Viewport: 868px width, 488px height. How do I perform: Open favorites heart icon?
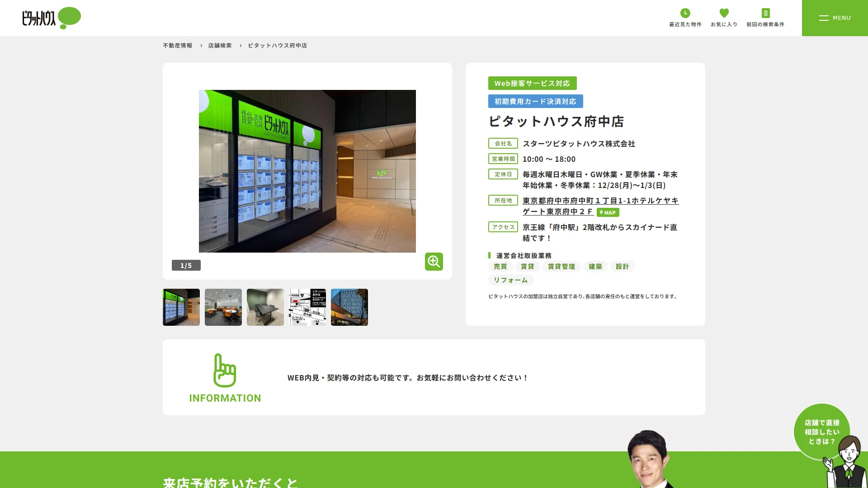(x=724, y=13)
